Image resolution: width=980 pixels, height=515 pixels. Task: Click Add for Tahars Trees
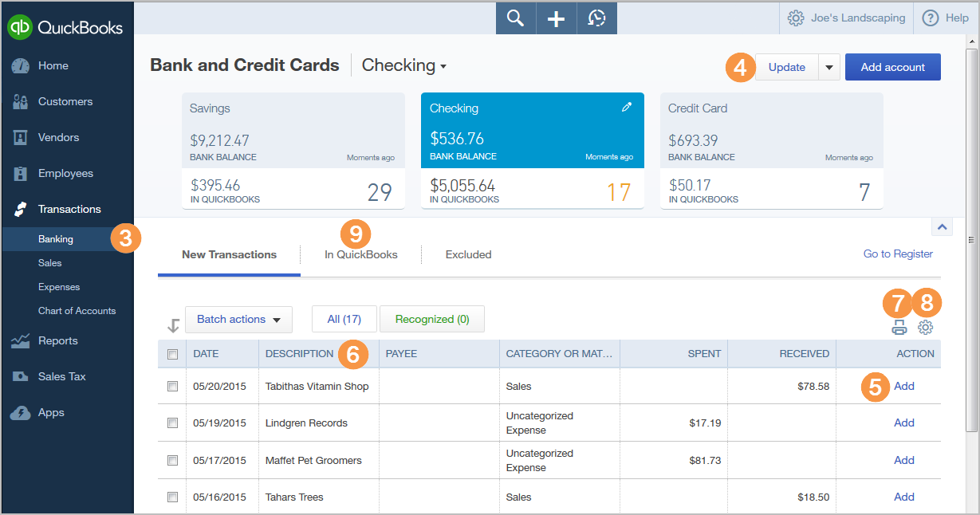point(904,497)
